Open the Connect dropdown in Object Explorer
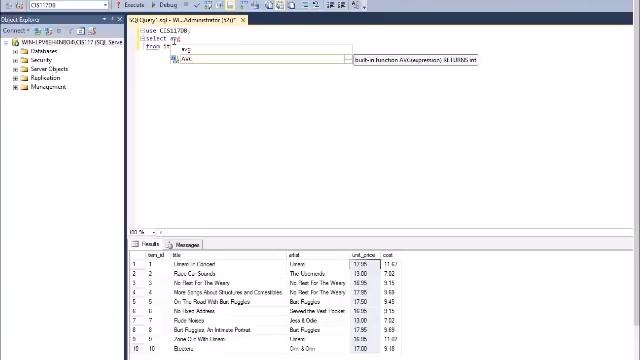640x360 pixels. [16, 31]
